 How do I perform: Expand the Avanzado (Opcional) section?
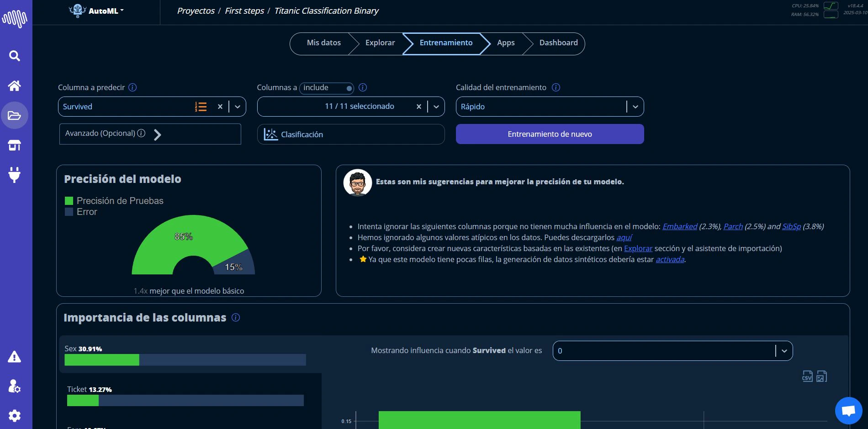tap(158, 134)
